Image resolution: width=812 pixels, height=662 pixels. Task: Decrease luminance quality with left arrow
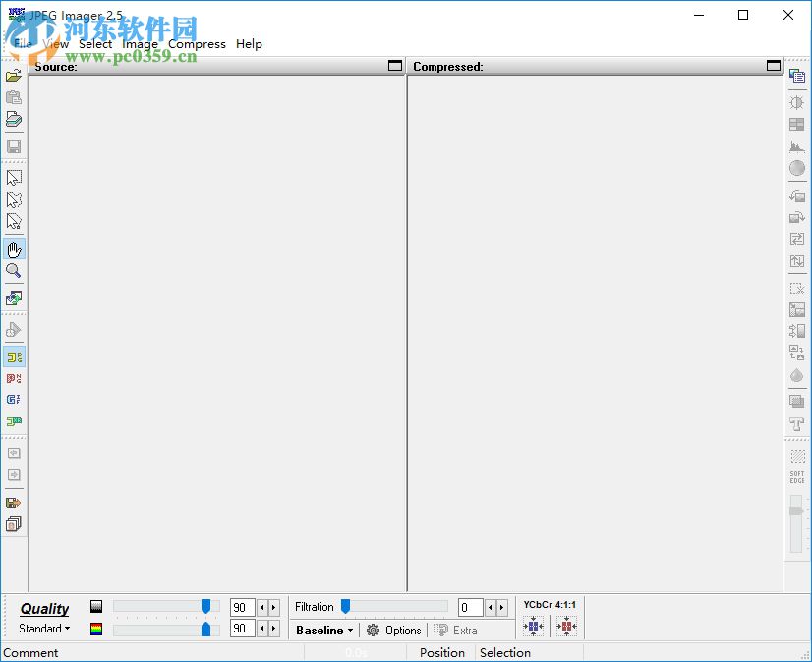(262, 607)
